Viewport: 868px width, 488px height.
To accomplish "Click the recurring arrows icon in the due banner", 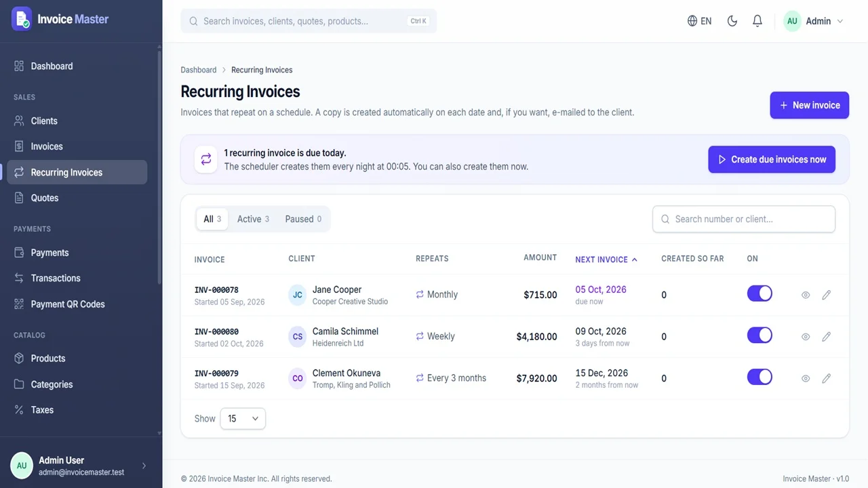I will [x=205, y=159].
